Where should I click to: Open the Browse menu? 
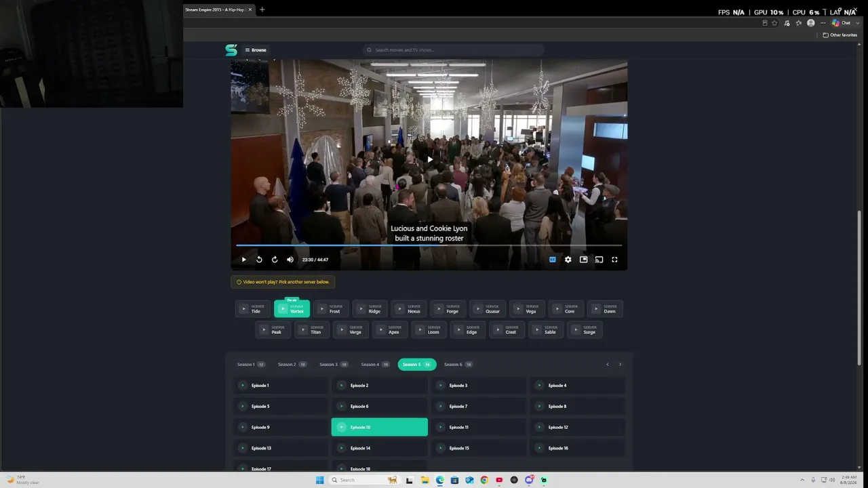(x=256, y=50)
